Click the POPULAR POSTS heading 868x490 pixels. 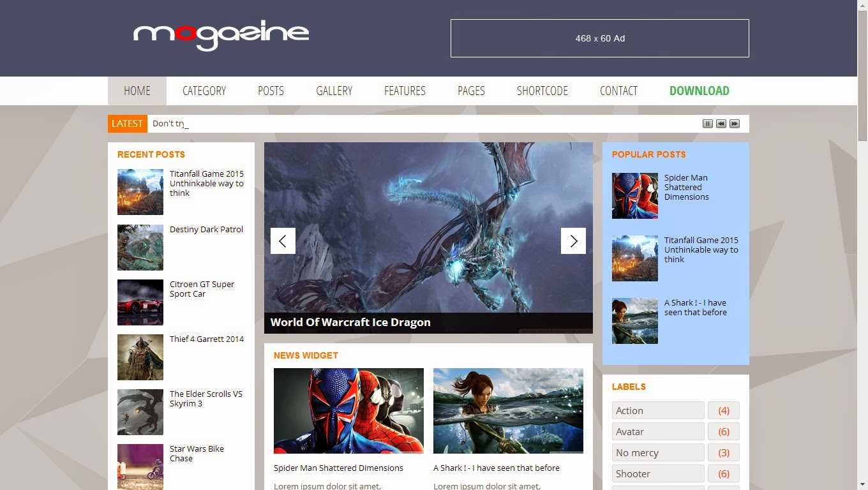click(649, 154)
